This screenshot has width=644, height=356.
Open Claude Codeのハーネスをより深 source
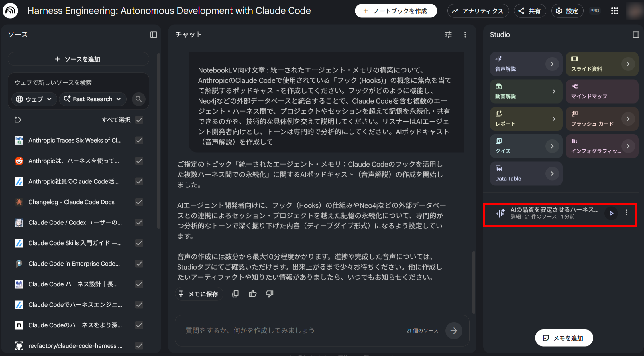(x=75, y=325)
